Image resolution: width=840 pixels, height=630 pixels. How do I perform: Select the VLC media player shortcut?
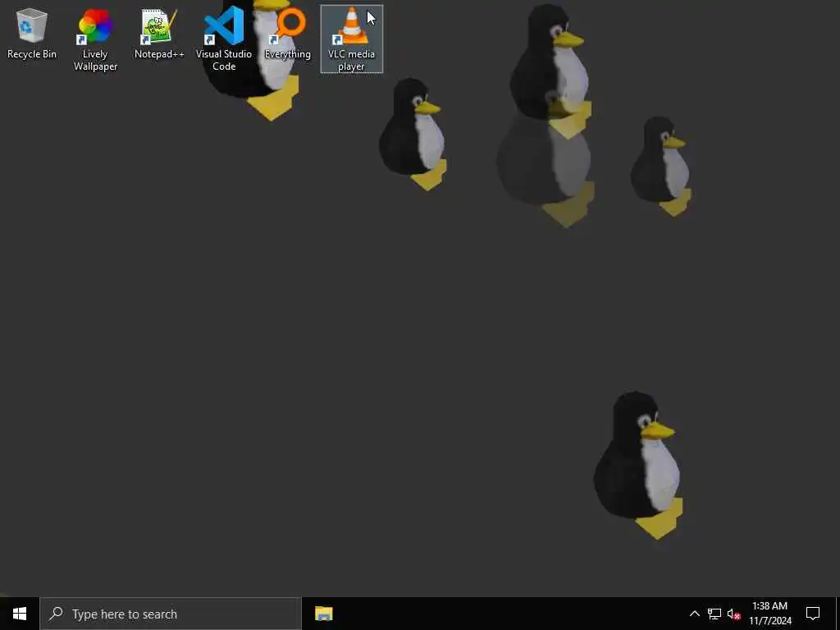tap(351, 39)
